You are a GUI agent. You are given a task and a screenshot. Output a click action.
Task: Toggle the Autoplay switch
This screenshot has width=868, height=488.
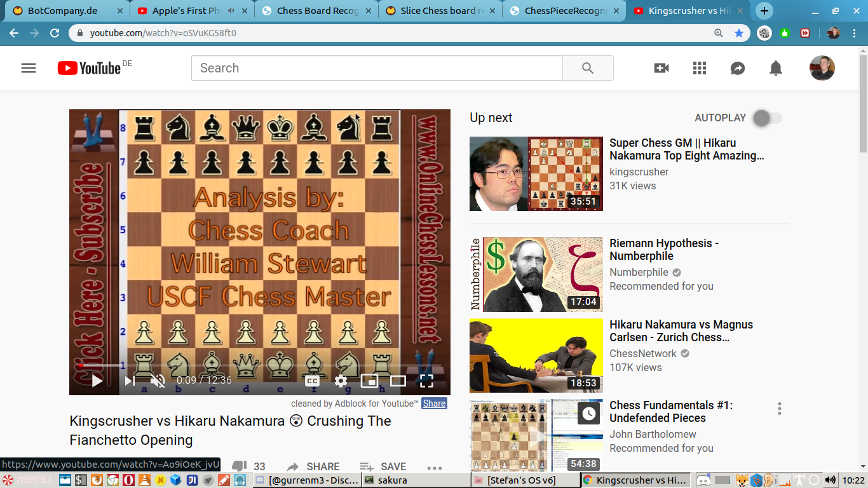click(767, 118)
